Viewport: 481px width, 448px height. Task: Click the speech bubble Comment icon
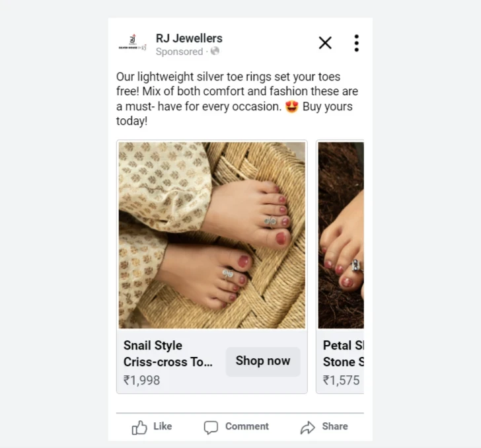pyautogui.click(x=211, y=428)
